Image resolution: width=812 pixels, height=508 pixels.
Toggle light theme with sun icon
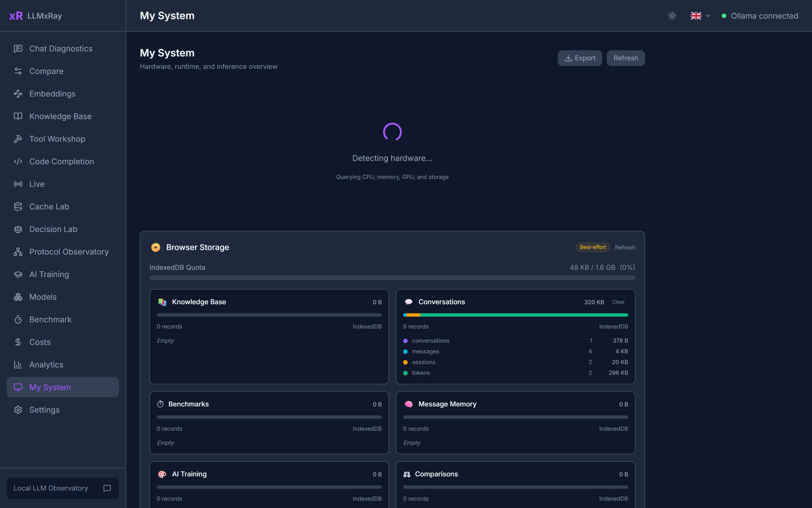(672, 16)
